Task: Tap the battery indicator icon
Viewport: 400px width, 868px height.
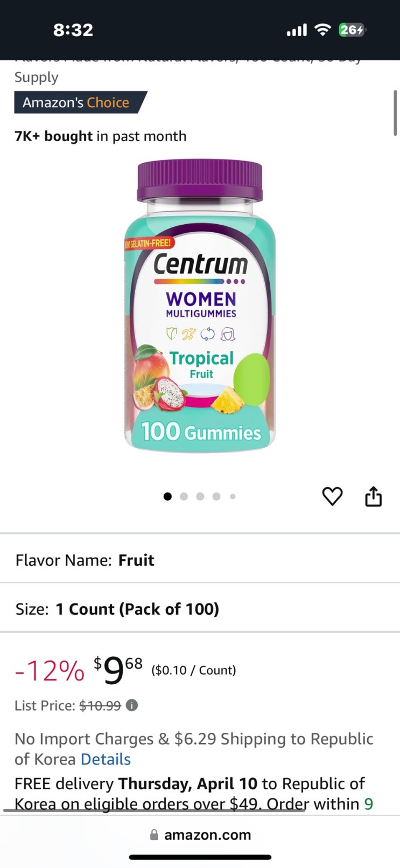Action: coord(352,30)
